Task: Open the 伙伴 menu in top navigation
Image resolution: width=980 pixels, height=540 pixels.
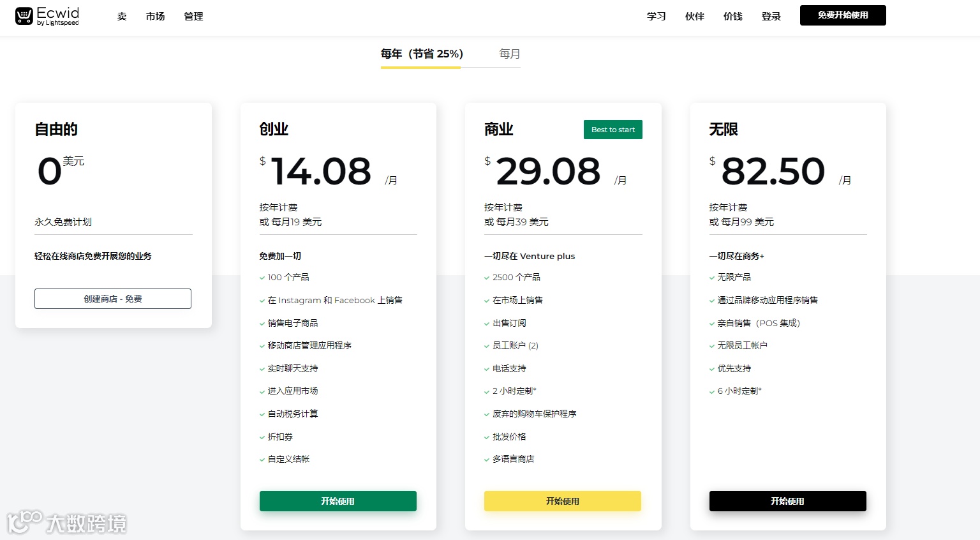Action: tap(694, 17)
